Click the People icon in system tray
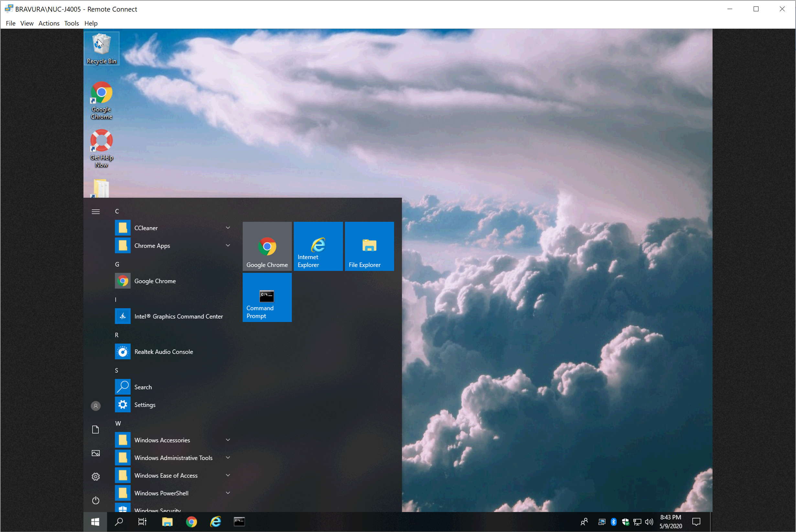The height and width of the screenshot is (532, 796). click(584, 522)
